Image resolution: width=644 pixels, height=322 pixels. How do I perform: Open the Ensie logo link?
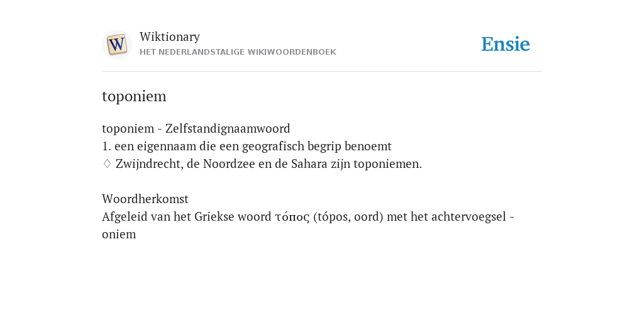(506, 44)
